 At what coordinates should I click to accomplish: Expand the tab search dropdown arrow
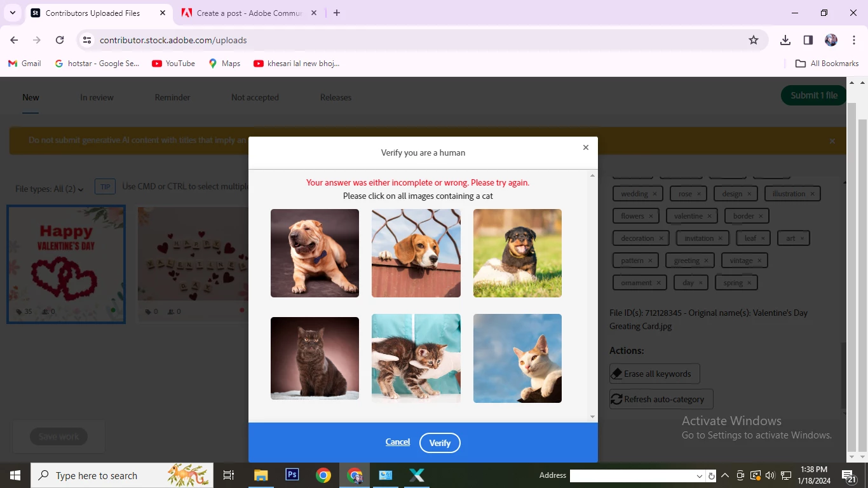pos(12,13)
